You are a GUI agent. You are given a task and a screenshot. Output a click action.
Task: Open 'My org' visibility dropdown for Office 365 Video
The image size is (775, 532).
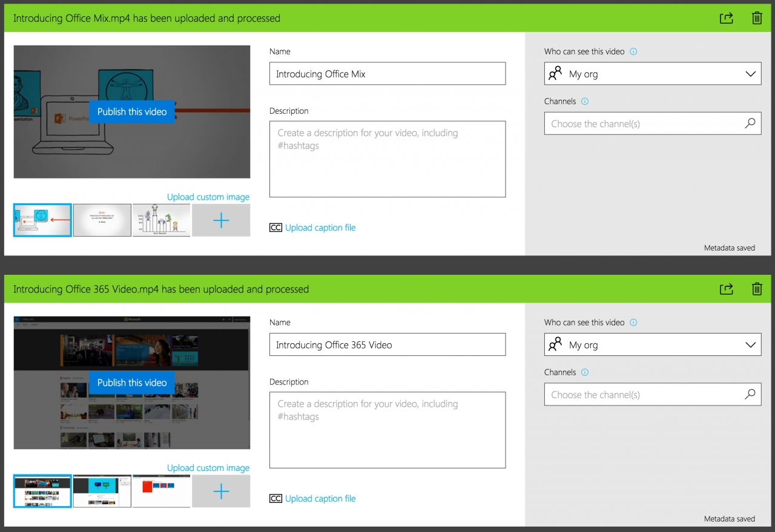[x=653, y=345]
